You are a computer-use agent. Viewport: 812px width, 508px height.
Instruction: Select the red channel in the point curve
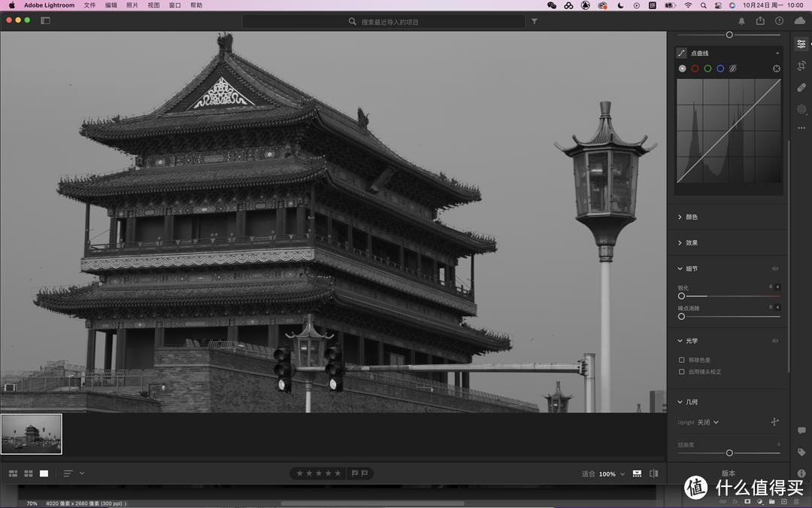point(695,68)
